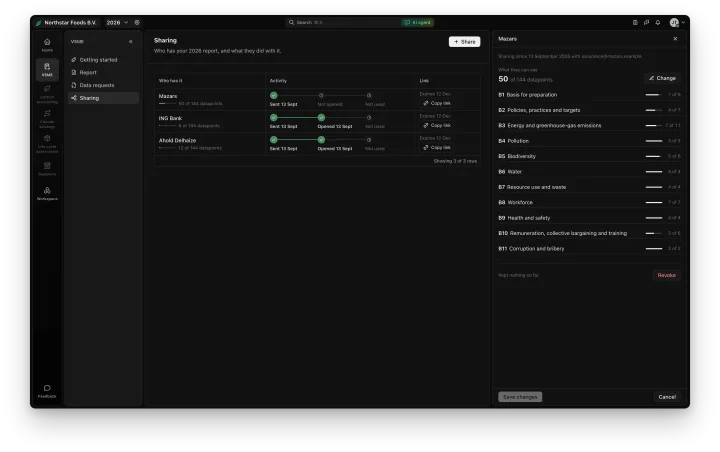Expand B3 Energy and greenhouse-gas emissions
The width and height of the screenshot is (720, 452).
coord(589,126)
